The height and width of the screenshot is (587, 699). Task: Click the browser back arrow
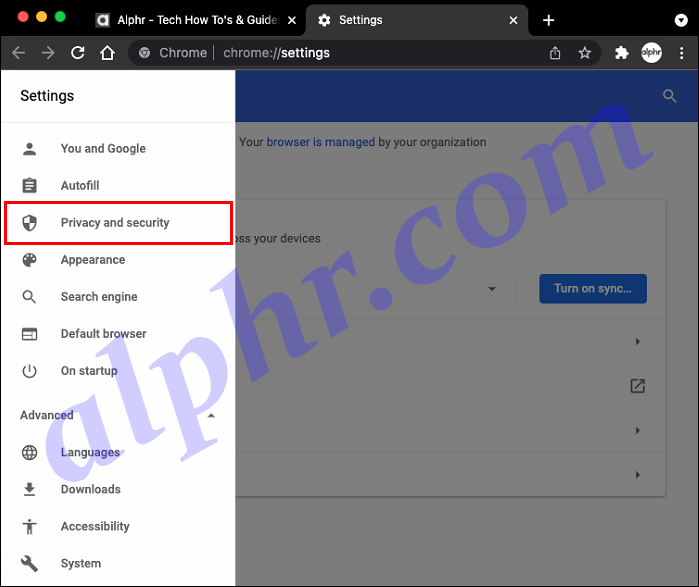tap(18, 53)
